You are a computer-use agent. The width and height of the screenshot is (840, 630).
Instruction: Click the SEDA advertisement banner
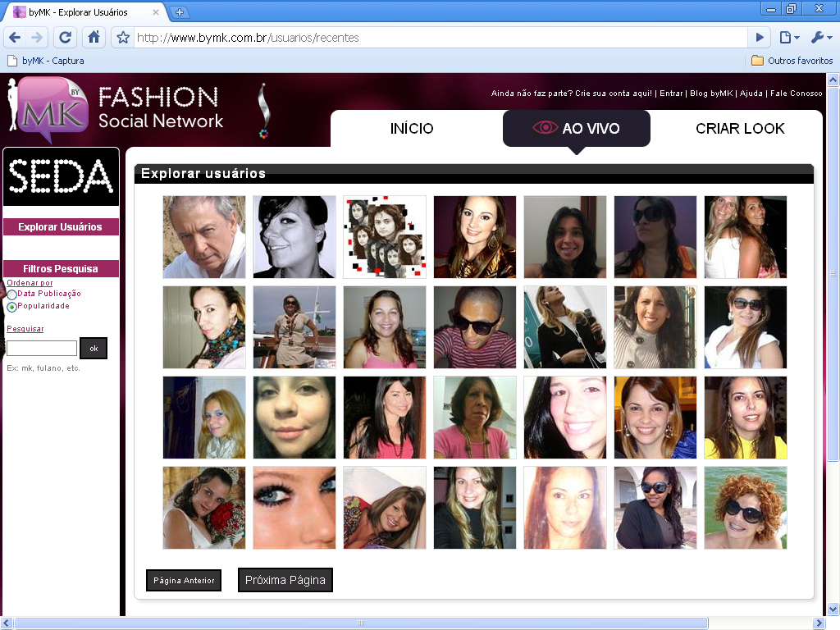(61, 176)
